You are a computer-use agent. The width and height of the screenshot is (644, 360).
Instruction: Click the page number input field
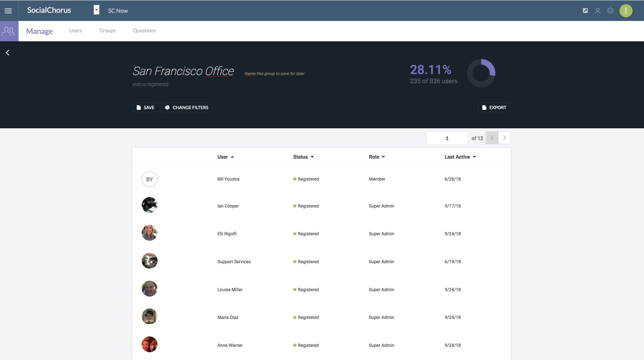[447, 138]
